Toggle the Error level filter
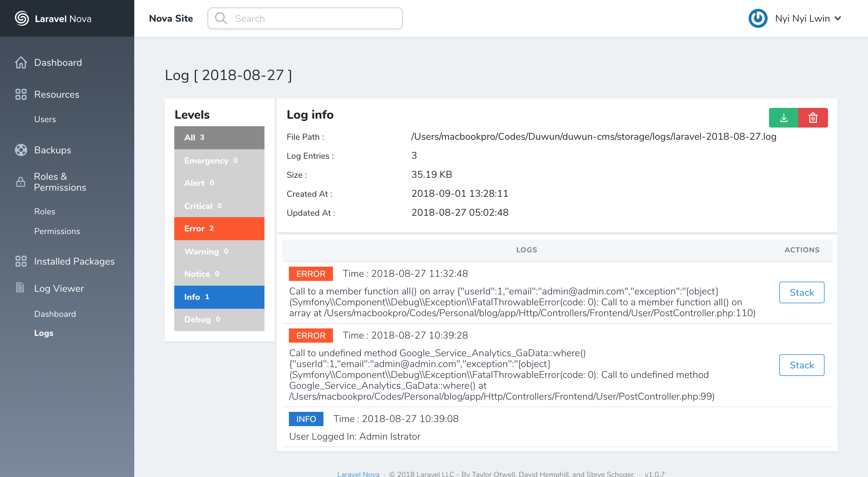This screenshot has height=477, width=868. (x=219, y=228)
